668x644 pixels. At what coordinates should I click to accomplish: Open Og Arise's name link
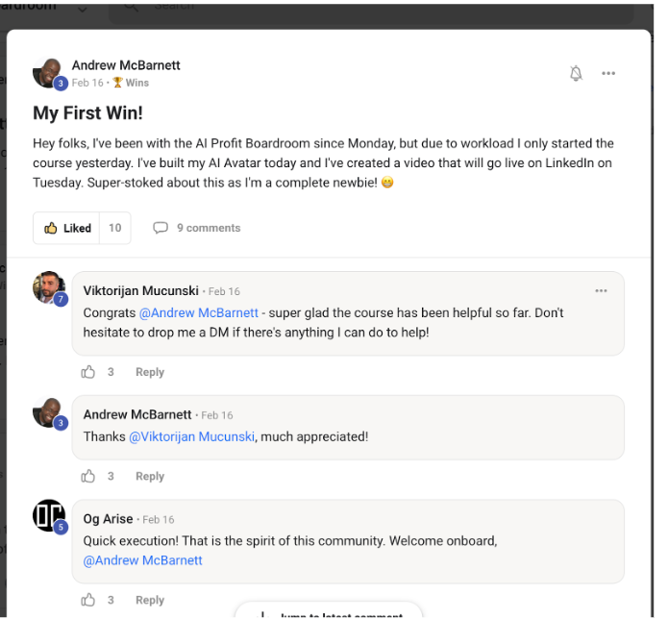108,519
